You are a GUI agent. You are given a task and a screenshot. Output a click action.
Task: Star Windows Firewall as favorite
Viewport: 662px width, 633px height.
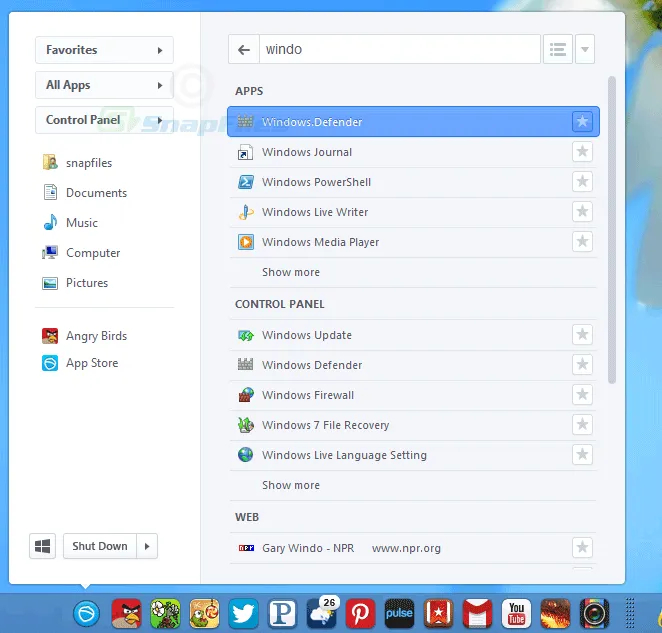point(582,394)
